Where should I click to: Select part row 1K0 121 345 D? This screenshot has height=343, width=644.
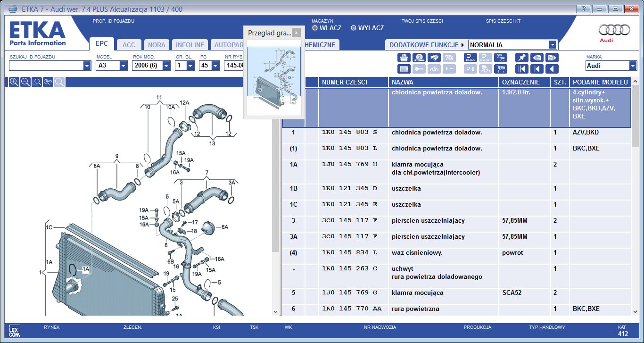[x=456, y=192]
